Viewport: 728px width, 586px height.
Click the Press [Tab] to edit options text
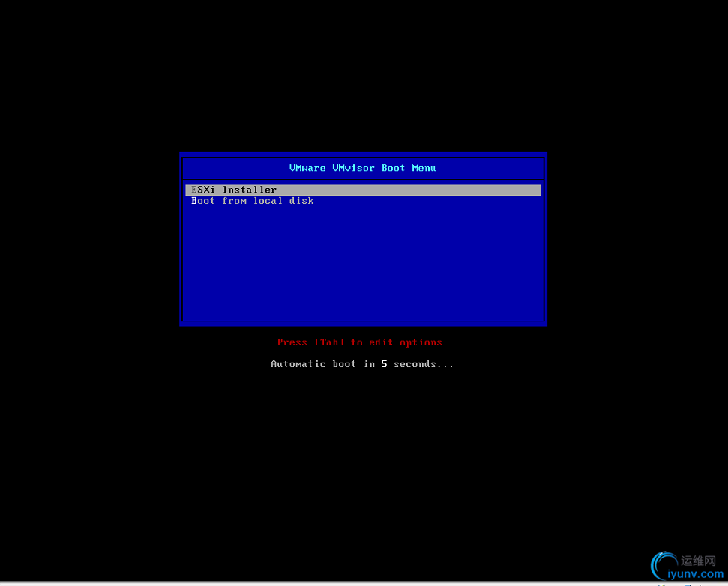[359, 342]
